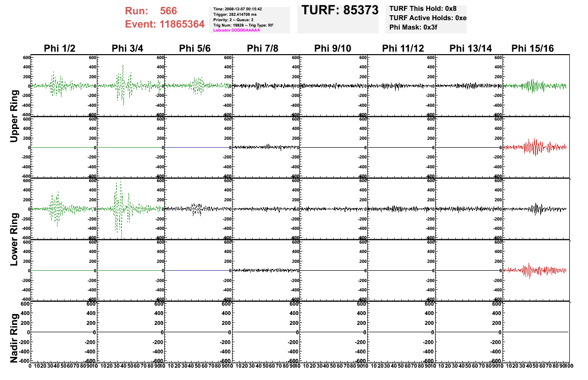The width and height of the screenshot is (588, 380).
Task: Select the Phi Mask: 0x3f value
Action: 413,27
